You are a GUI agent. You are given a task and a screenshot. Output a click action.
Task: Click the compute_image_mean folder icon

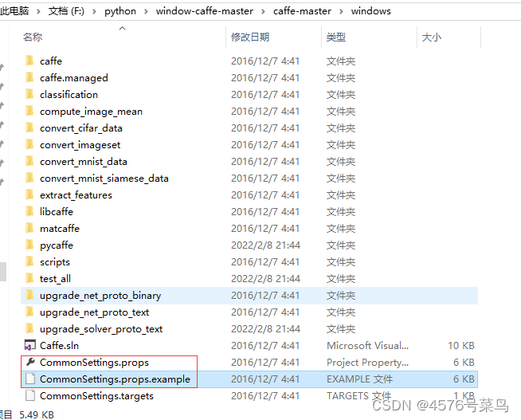point(29,111)
